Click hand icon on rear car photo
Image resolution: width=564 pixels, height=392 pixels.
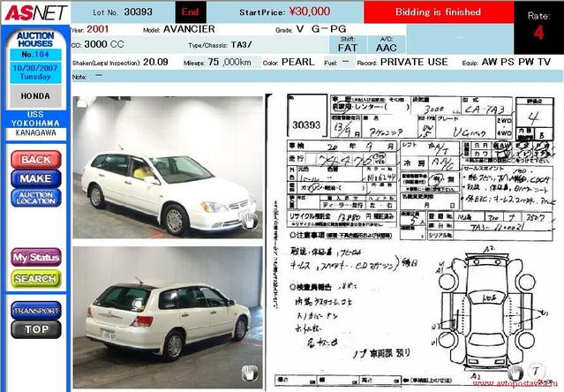(x=250, y=373)
